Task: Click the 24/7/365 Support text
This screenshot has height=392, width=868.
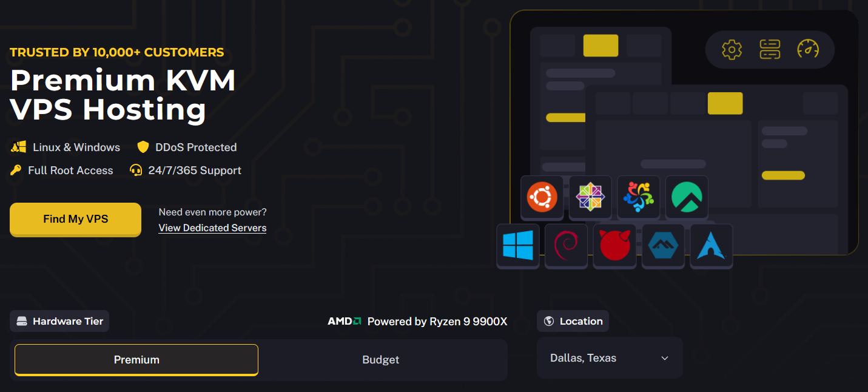Action: 195,171
